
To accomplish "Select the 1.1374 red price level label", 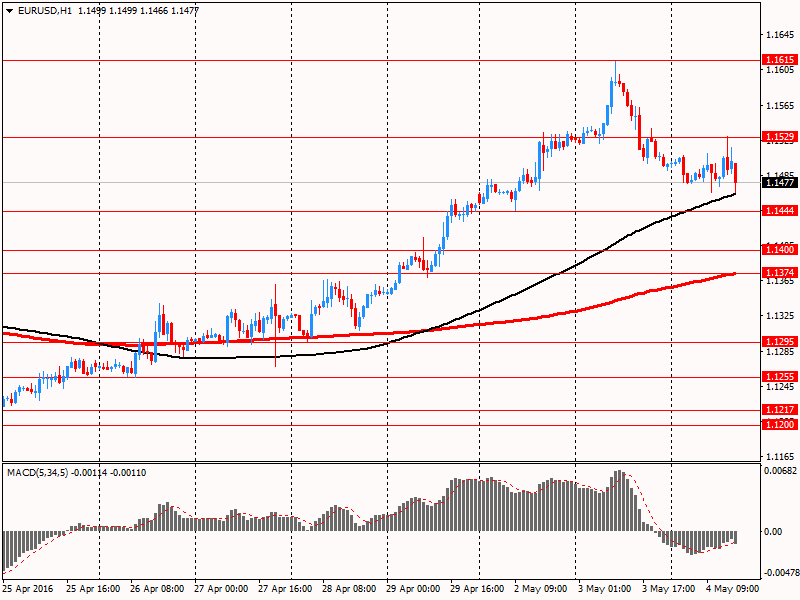I will coord(780,273).
